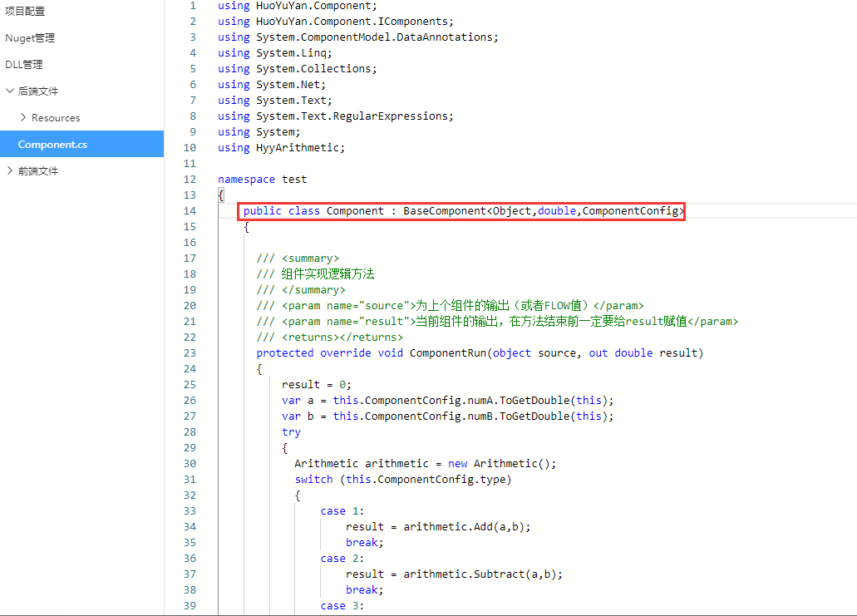Open the 项目配置 sidebar item
Image resolution: width=857 pixels, height=616 pixels.
tap(25, 12)
